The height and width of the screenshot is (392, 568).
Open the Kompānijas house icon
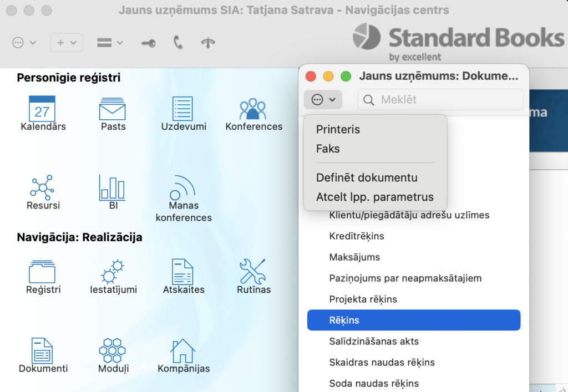pyautogui.click(x=182, y=351)
